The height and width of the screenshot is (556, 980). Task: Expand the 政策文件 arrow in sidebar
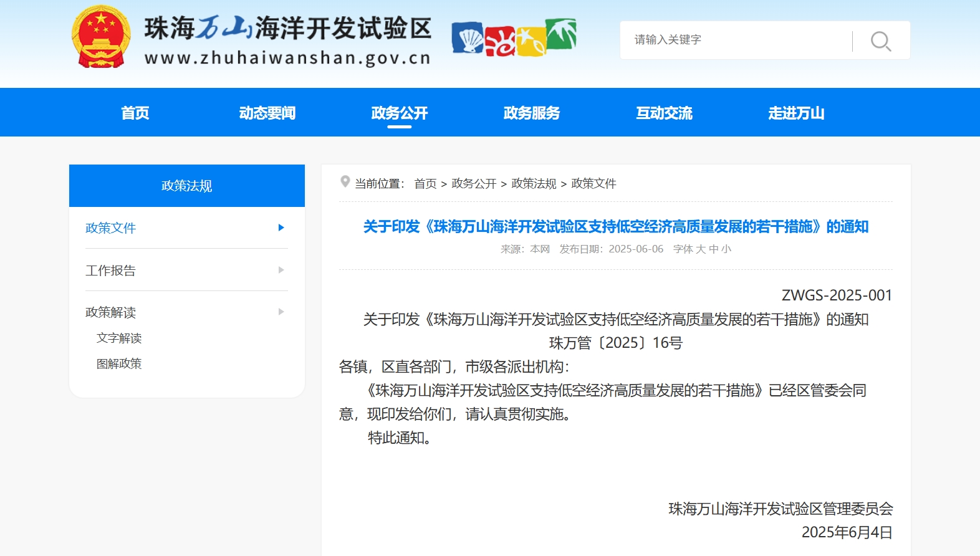point(281,228)
